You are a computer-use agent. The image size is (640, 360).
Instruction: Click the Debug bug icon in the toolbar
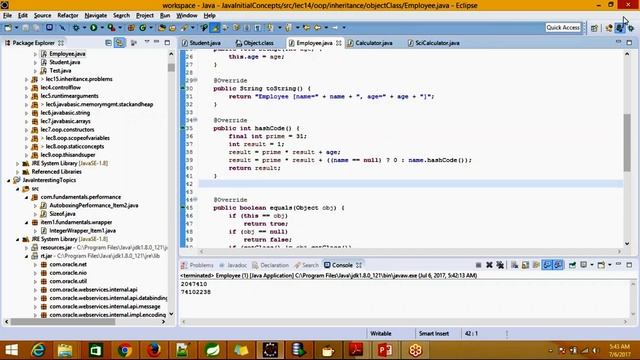(76, 27)
